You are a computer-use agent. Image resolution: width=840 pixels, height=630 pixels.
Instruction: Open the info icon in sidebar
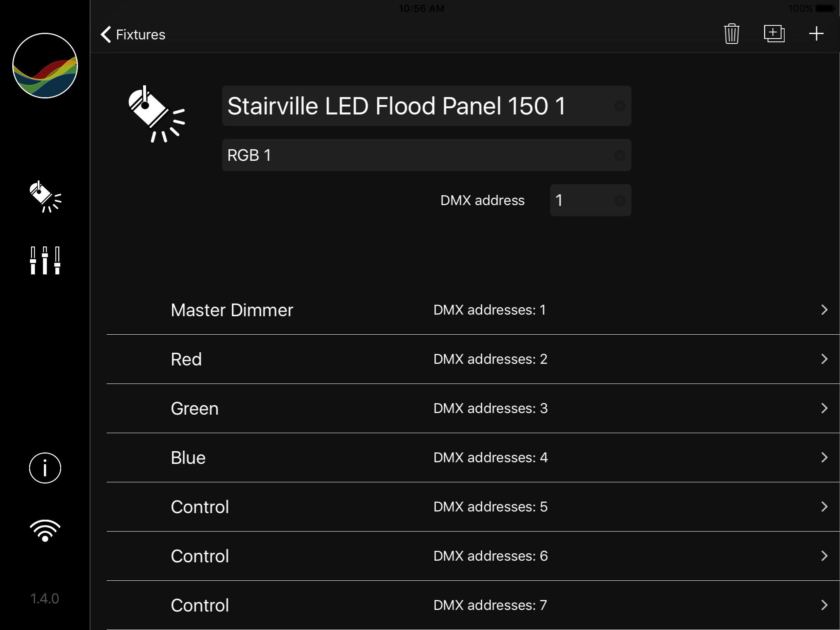(x=45, y=468)
